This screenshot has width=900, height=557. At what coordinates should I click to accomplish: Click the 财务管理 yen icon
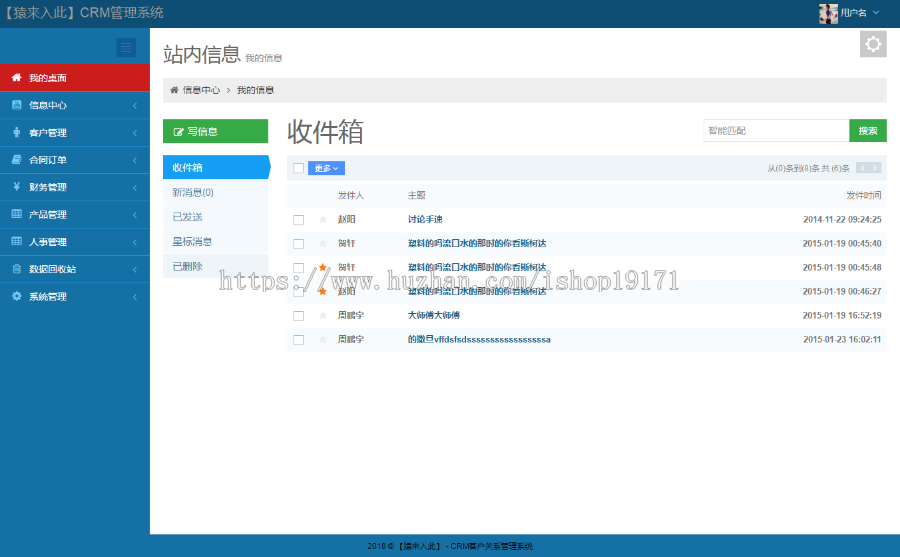pos(17,187)
